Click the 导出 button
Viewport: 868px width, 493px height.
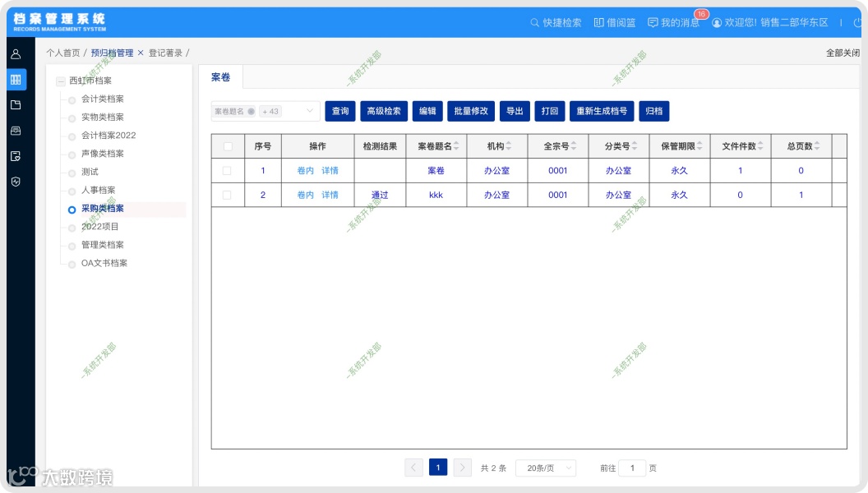point(515,111)
